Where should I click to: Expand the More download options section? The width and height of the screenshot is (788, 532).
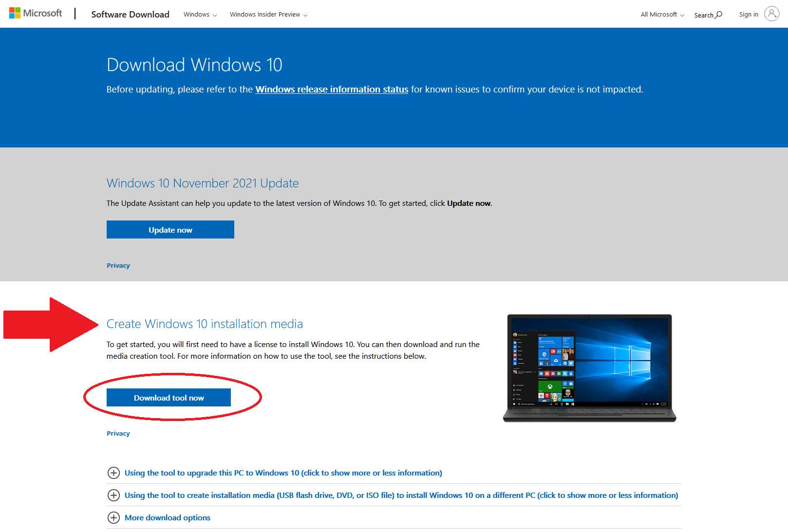[167, 517]
